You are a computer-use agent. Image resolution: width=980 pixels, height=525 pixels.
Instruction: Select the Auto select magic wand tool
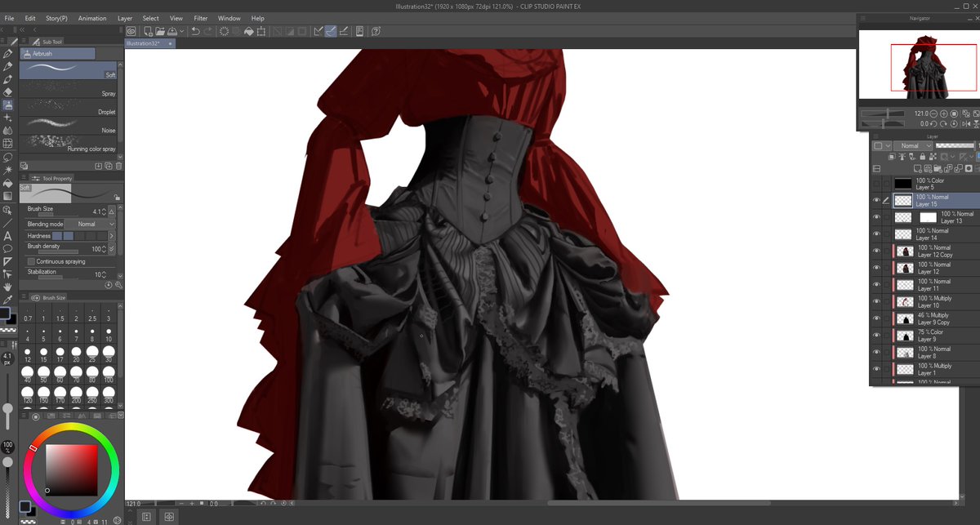tap(7, 170)
